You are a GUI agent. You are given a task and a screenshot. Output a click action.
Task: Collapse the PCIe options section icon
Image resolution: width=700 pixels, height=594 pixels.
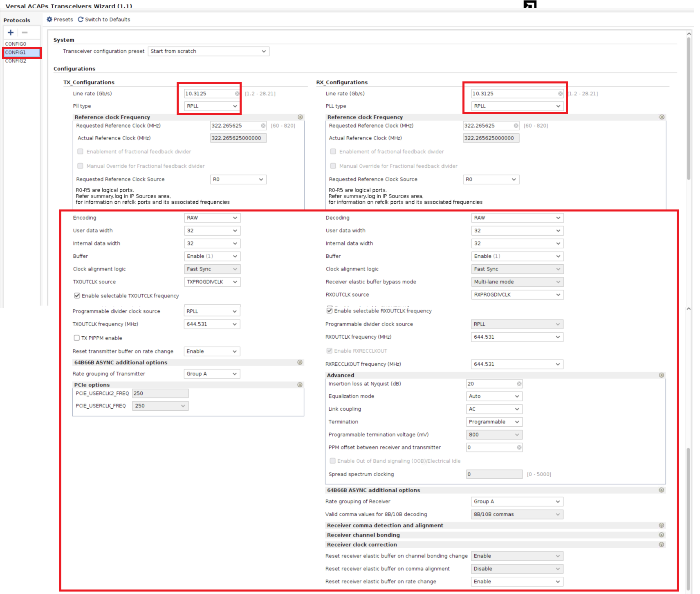click(300, 385)
